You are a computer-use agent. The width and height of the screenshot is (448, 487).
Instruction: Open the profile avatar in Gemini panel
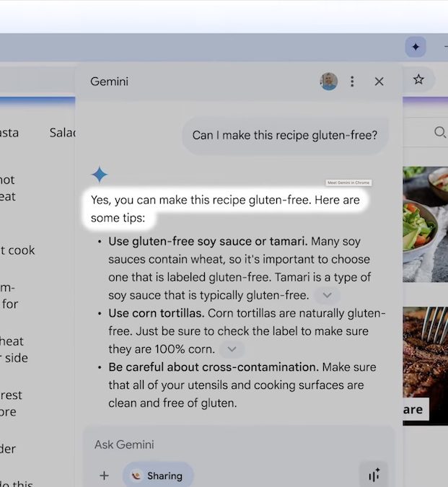[x=328, y=82]
